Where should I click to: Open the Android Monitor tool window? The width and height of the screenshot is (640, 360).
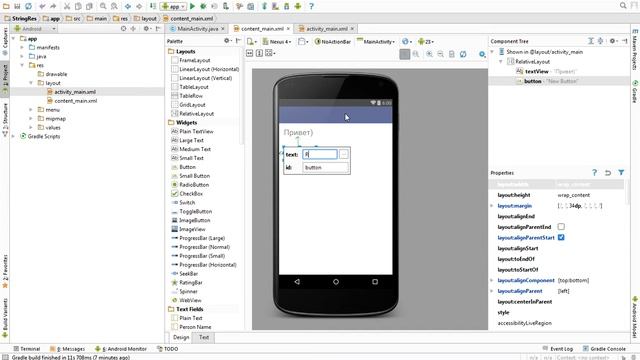pos(121,349)
